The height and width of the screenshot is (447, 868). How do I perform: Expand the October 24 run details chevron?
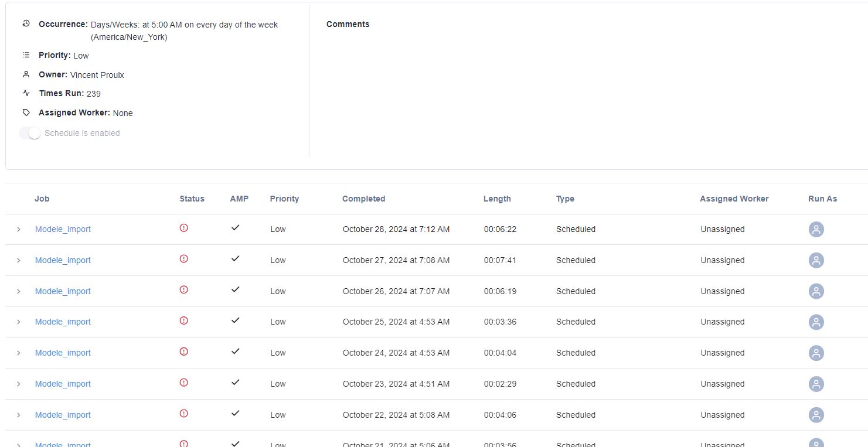click(18, 353)
